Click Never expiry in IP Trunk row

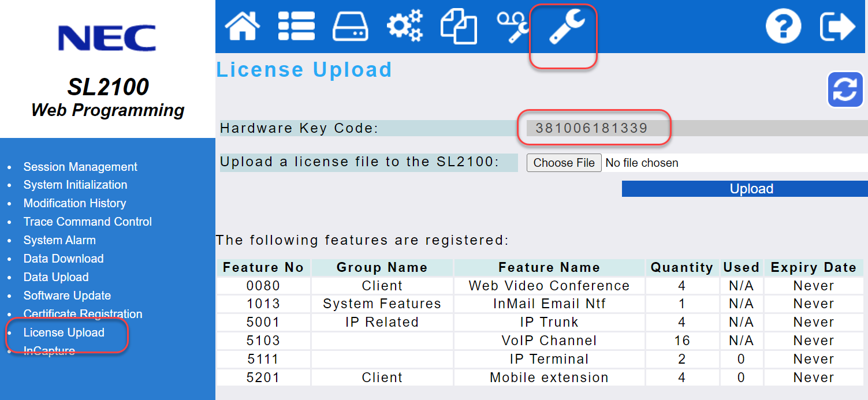click(x=814, y=322)
